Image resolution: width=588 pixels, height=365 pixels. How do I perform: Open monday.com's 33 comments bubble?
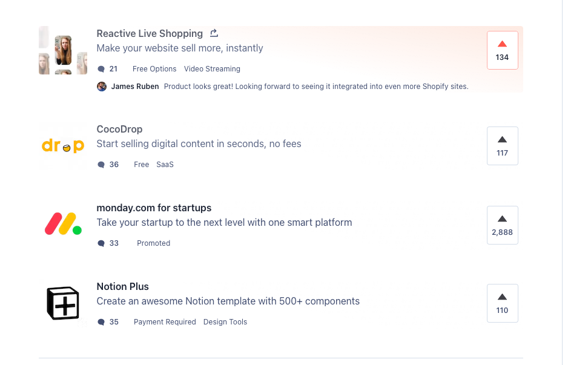pyautogui.click(x=101, y=243)
